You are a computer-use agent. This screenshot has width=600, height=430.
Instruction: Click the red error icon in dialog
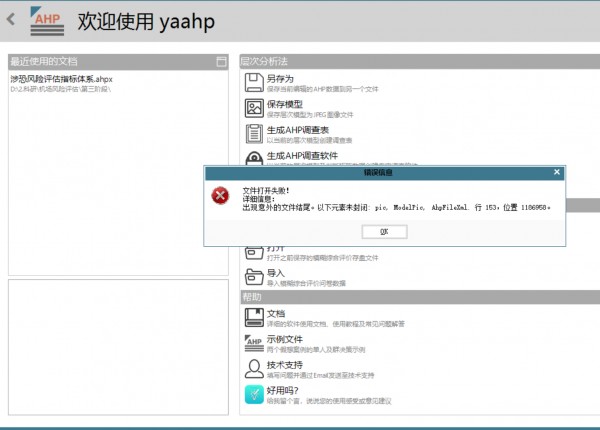click(x=220, y=195)
